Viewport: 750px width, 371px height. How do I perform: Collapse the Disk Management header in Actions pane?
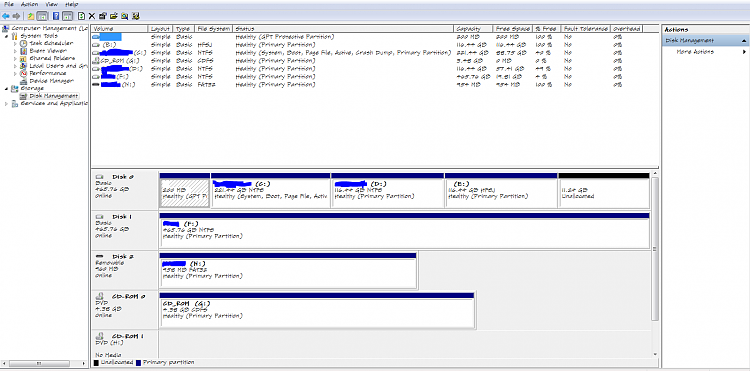[744, 41]
